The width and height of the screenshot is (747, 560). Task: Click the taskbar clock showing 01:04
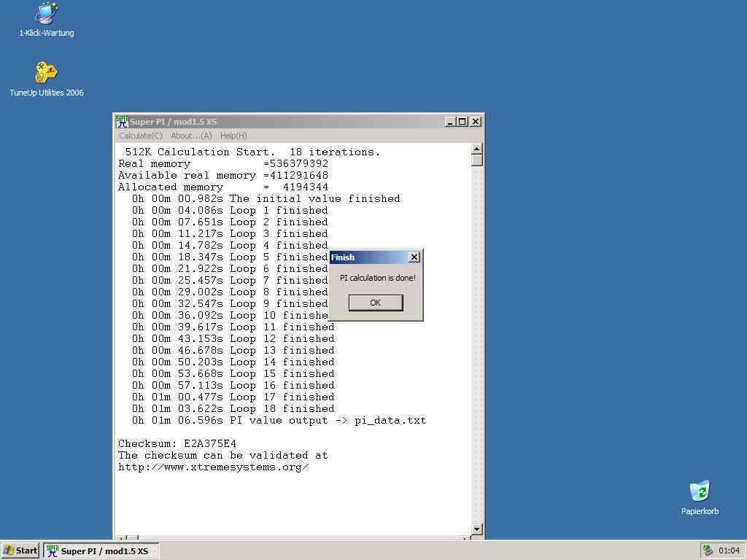[729, 551]
